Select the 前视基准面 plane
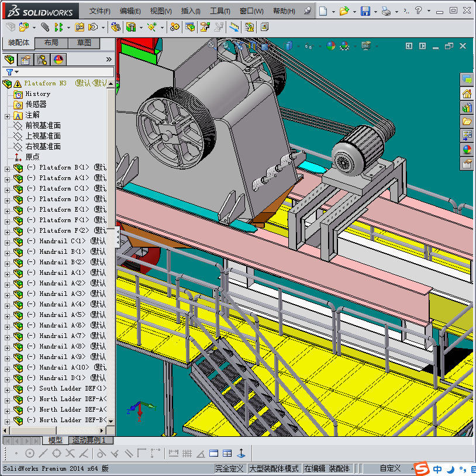 coord(42,126)
